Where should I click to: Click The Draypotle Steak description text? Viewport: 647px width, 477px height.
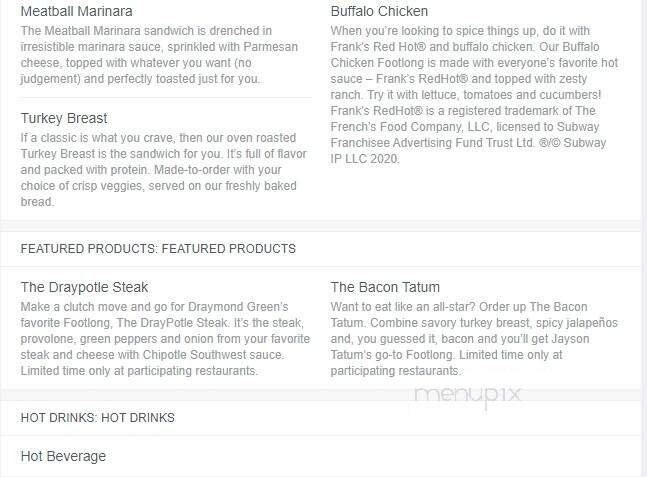click(165, 338)
